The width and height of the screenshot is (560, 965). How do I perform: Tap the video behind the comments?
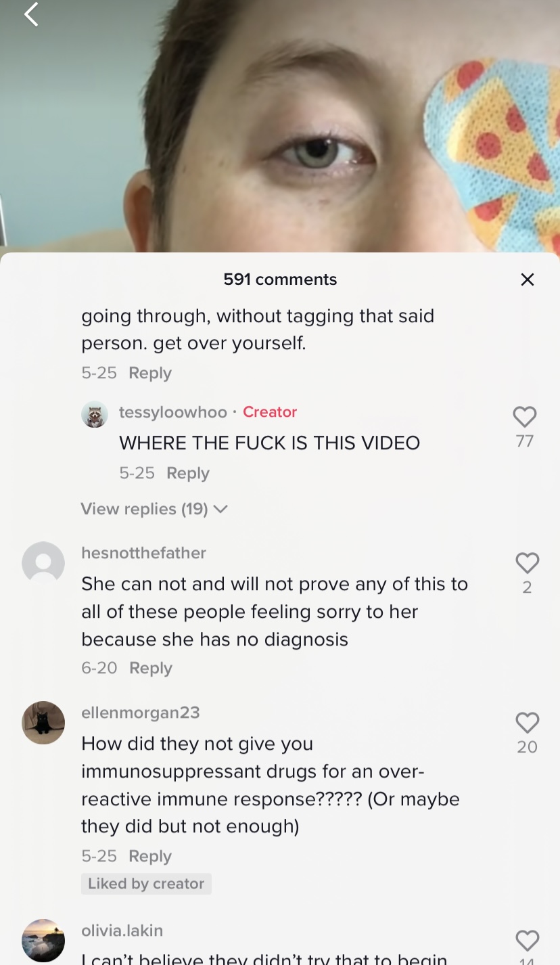(280, 126)
